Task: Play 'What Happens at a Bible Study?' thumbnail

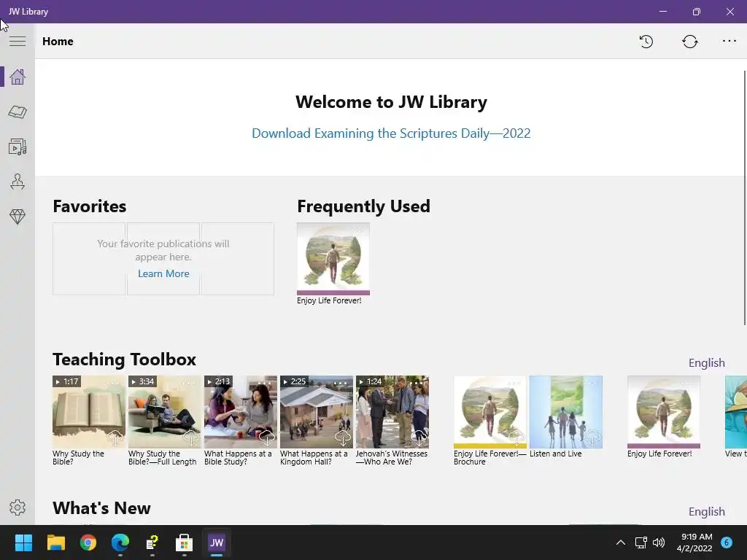Action: pyautogui.click(x=241, y=412)
